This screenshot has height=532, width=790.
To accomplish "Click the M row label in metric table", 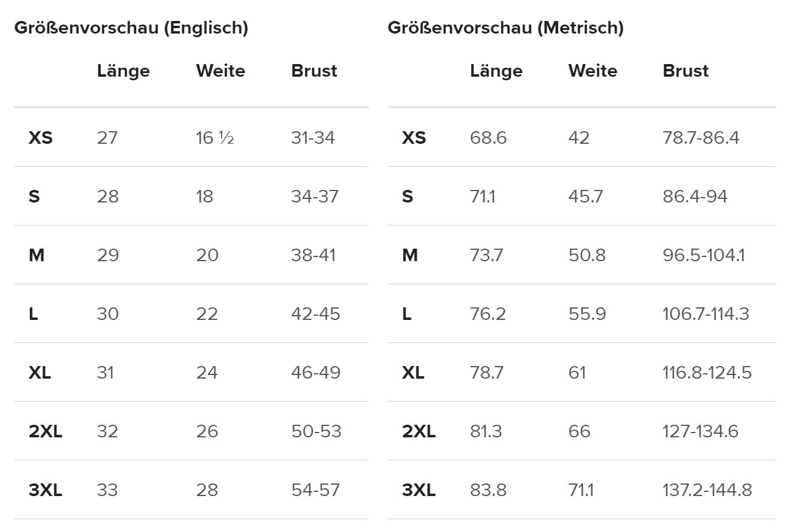I will tap(410, 255).
